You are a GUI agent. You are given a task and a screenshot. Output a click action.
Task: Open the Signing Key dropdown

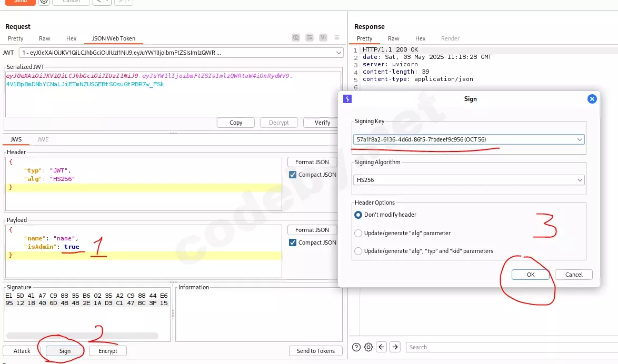click(469, 139)
